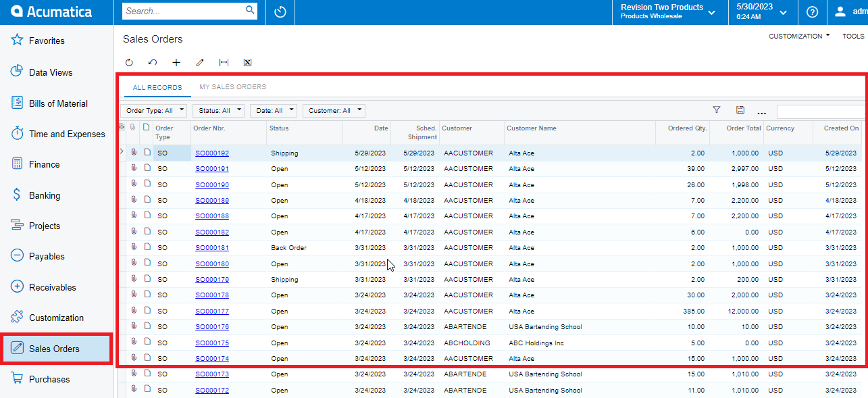Open sales order SO000189 link
868x398 pixels.
212,200
